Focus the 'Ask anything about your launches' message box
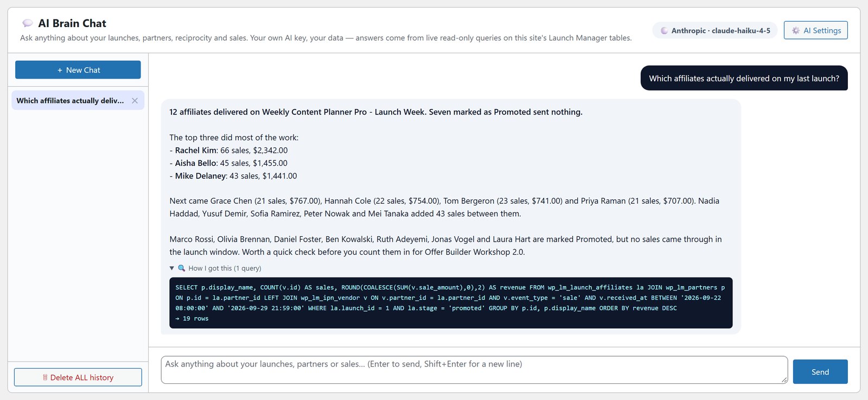Screen dimensions: 868x400 (x=474, y=370)
